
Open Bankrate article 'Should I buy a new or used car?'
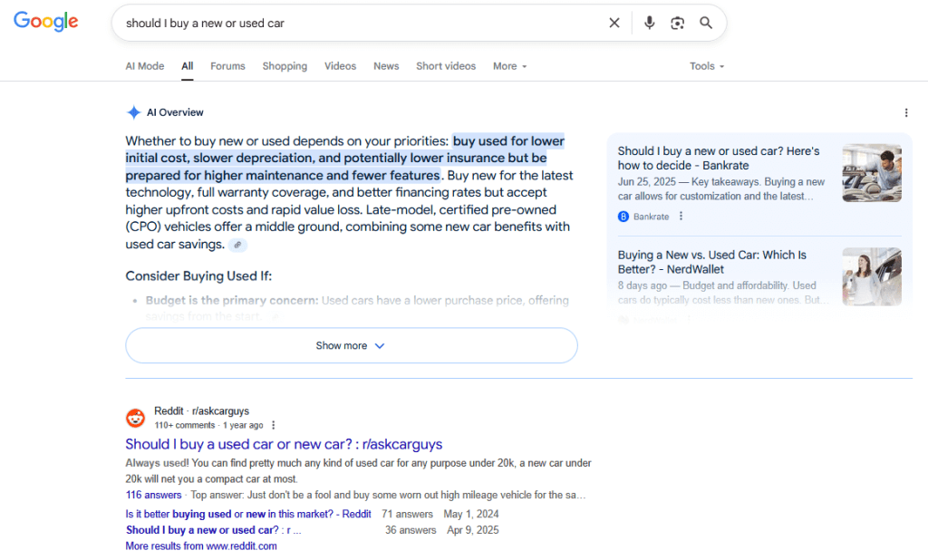(719, 158)
